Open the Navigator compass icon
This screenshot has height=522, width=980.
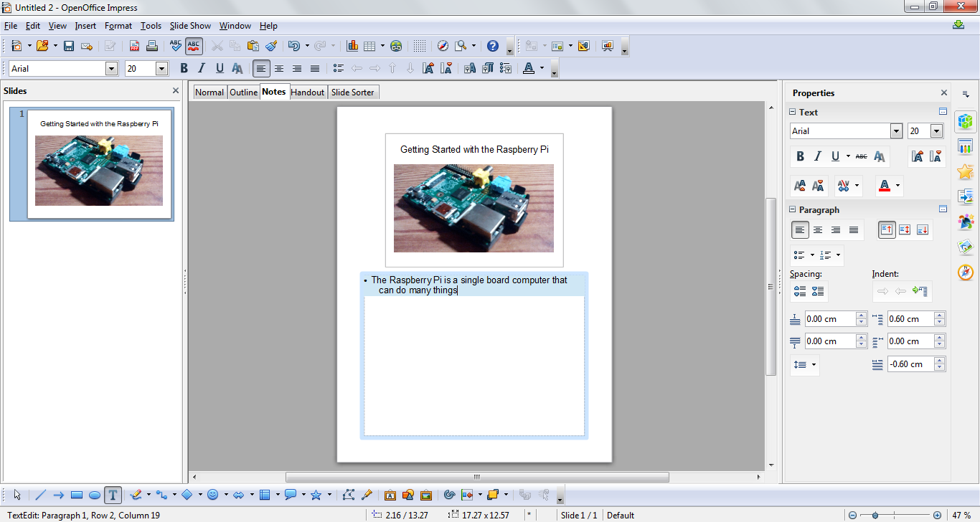pyautogui.click(x=443, y=46)
